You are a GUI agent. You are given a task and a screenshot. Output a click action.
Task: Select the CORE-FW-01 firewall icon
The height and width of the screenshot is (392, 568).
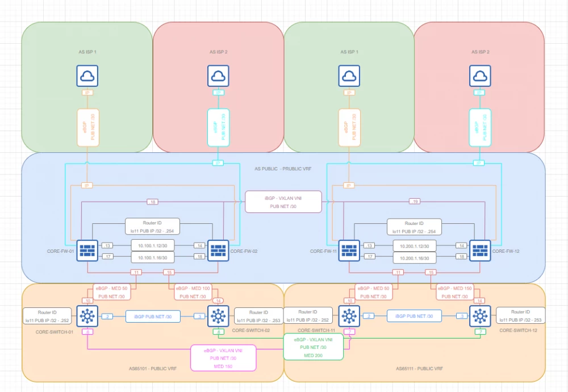(x=87, y=251)
